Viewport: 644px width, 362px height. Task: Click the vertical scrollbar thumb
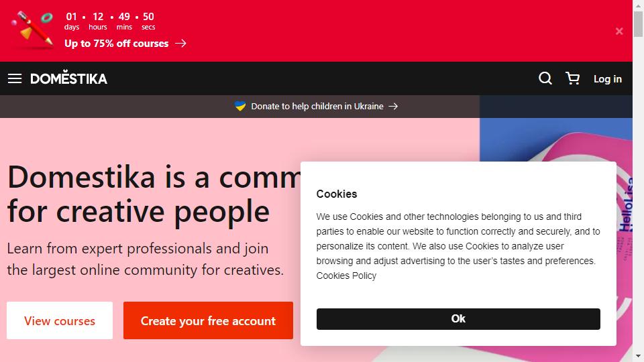638,24
